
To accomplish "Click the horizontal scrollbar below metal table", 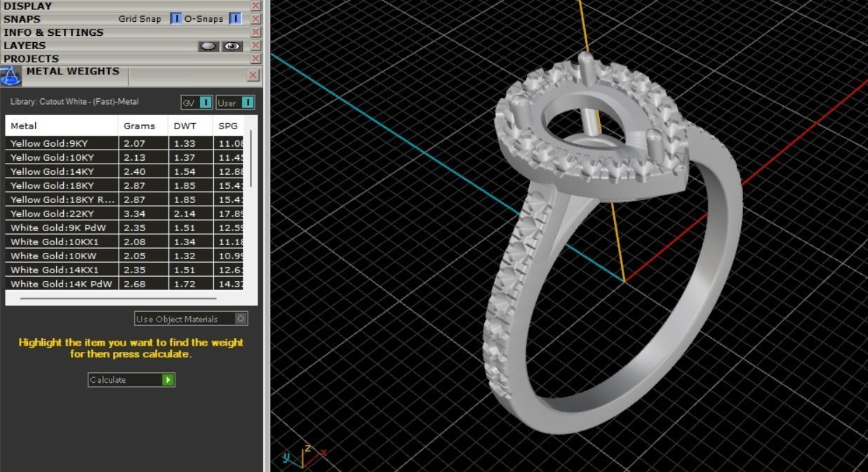I will [x=118, y=299].
